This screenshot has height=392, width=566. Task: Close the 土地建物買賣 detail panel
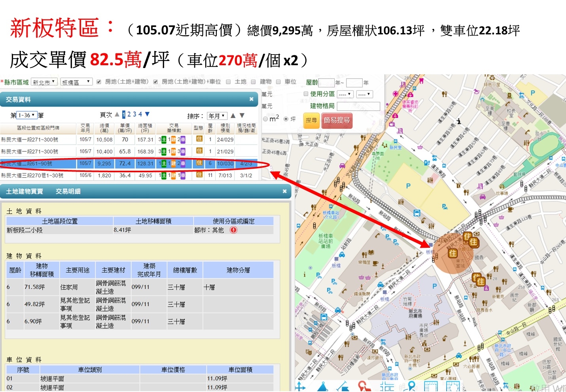pyautogui.click(x=284, y=191)
